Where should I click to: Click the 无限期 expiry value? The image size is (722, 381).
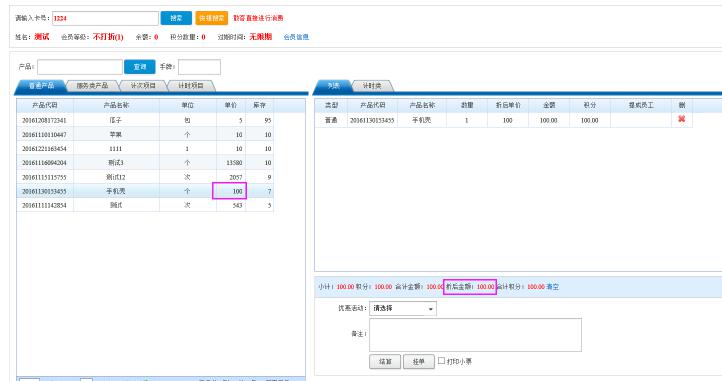coord(261,37)
